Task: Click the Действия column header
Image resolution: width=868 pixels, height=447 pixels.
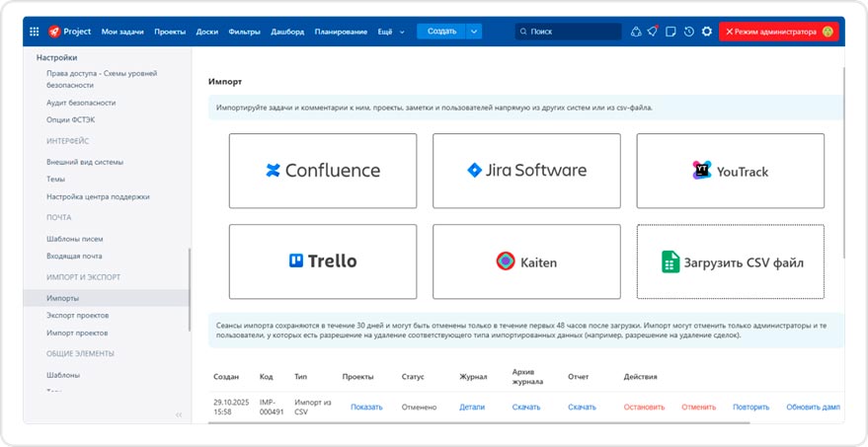Action: pos(640,377)
